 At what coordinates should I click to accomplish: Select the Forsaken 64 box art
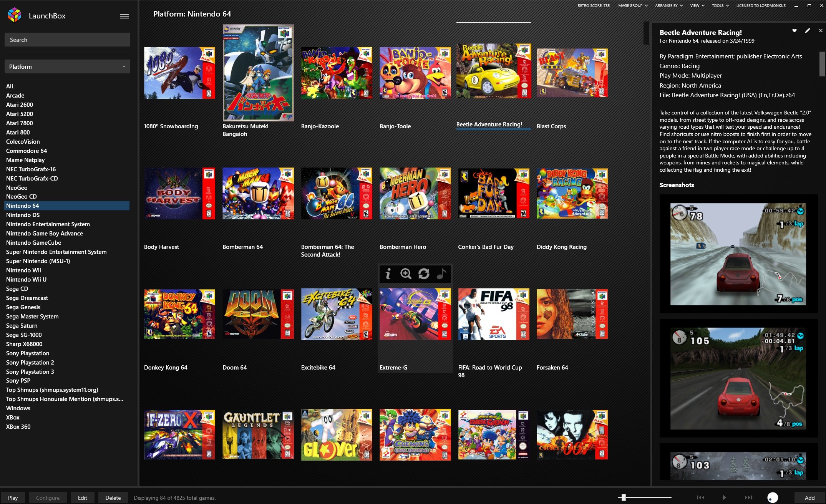pos(572,314)
